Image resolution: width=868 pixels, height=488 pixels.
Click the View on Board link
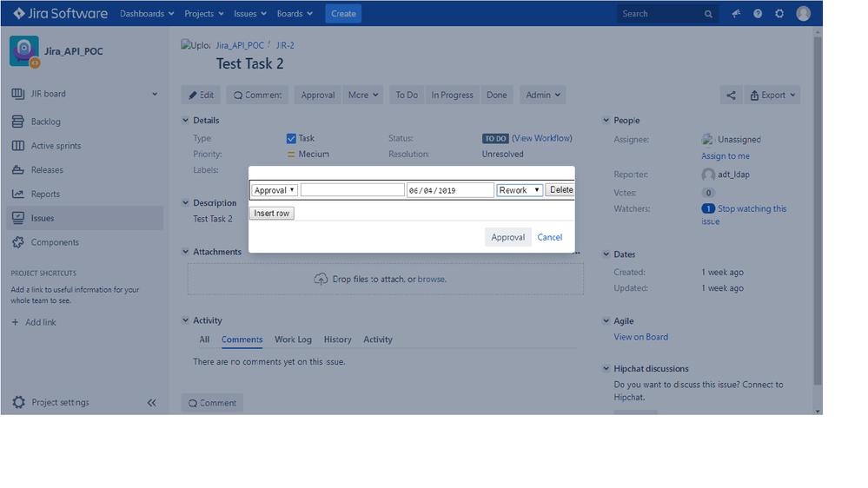[x=640, y=337]
